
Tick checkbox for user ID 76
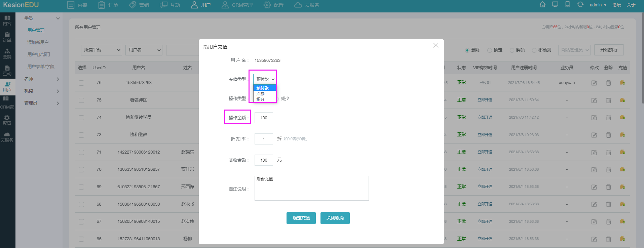[x=81, y=83]
